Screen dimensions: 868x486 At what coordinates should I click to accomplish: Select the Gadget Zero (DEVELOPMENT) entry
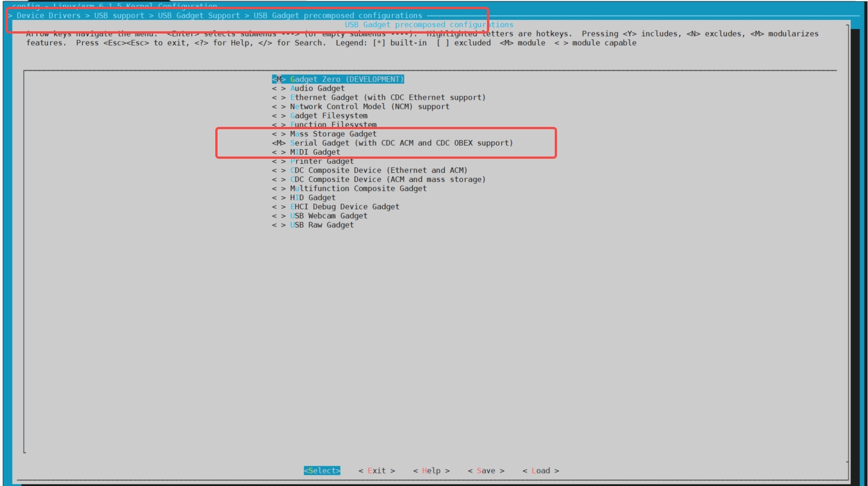[346, 79]
